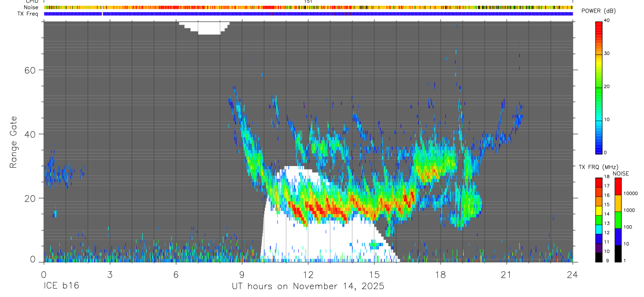Click the 'TX Freq' row label at top left
The image size is (644, 297).
(29, 14)
